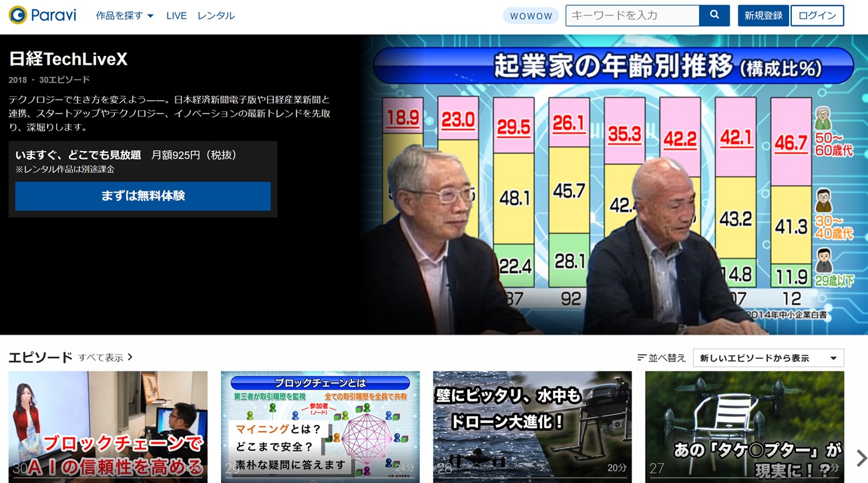The height and width of the screenshot is (483, 868).
Task: Click the エピソード section heading
Action: (x=40, y=357)
